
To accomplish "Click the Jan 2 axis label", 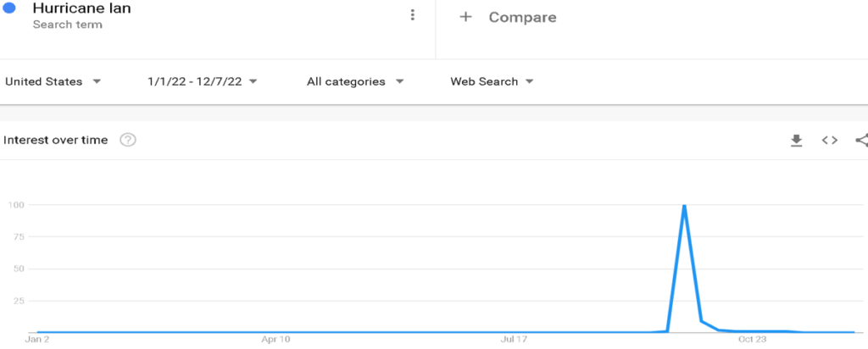I will 37,340.
